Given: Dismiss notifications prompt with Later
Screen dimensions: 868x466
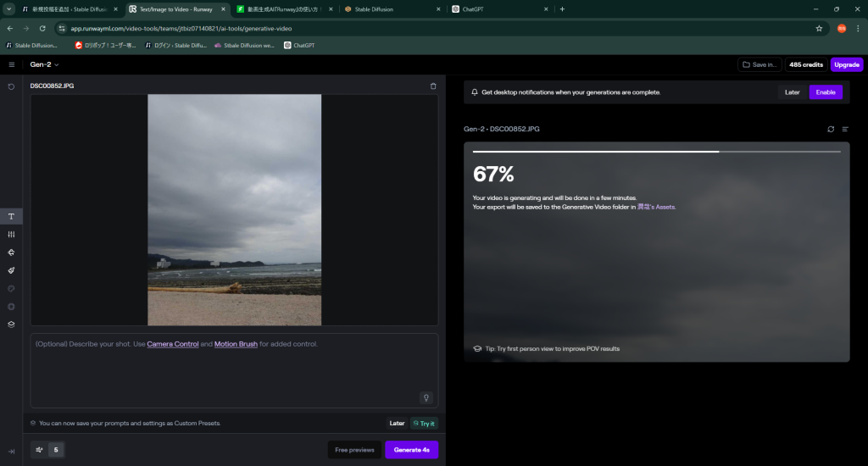Looking at the screenshot, I should coord(792,92).
